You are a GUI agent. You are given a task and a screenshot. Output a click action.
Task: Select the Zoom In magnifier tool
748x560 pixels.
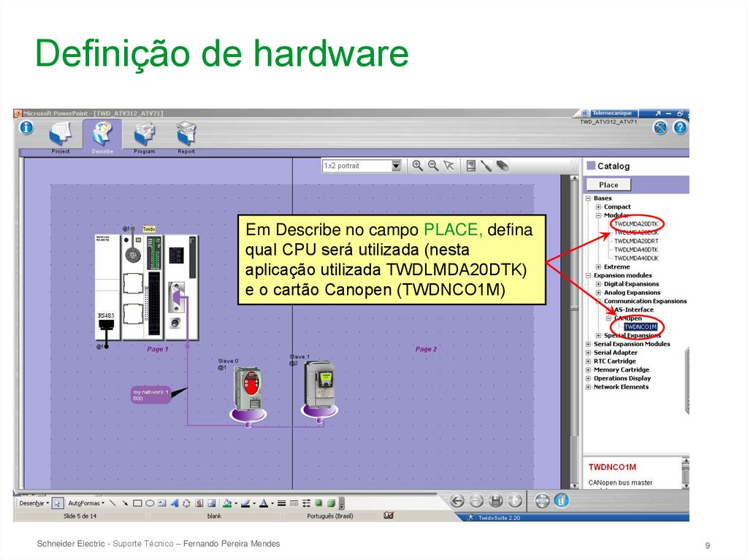coord(418,166)
